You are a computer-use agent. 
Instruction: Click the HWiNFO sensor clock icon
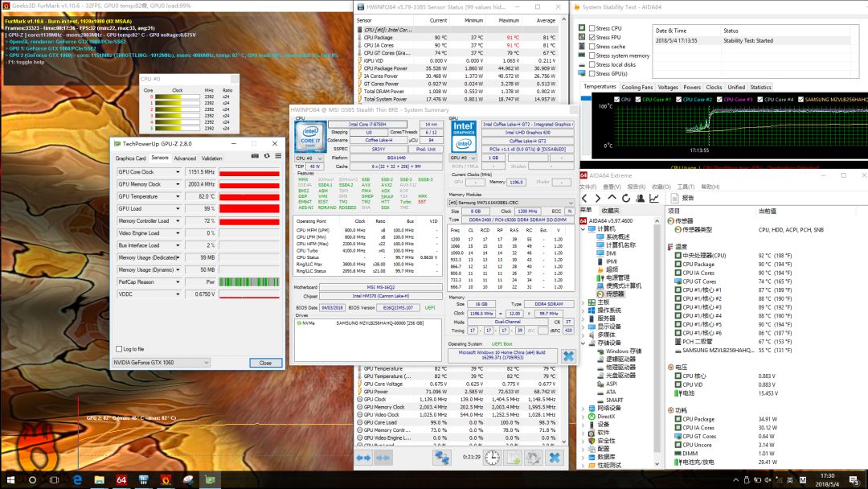[492, 457]
